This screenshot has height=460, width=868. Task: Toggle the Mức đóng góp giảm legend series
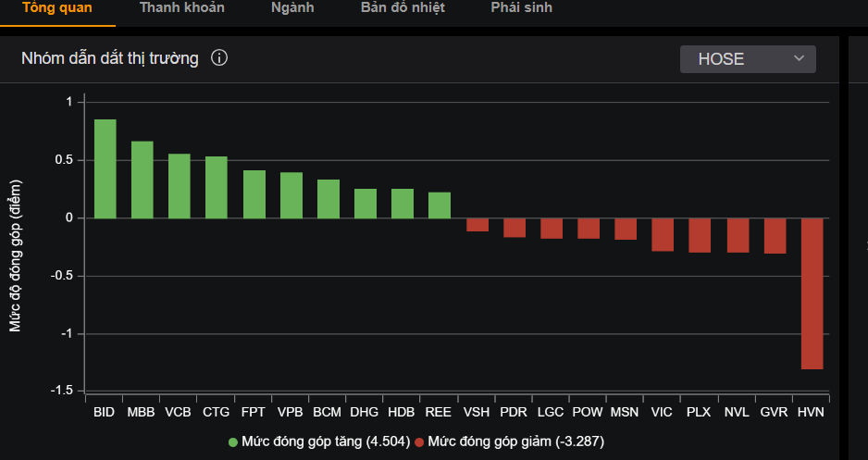[515, 441]
